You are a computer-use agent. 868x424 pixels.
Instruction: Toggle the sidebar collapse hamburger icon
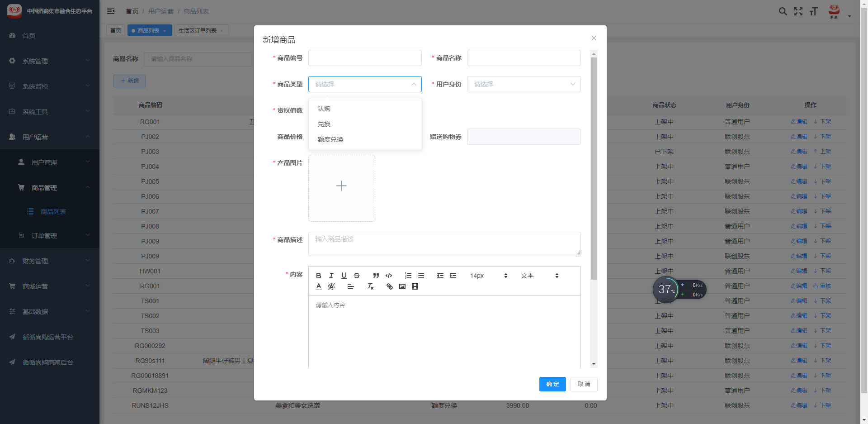coord(111,11)
